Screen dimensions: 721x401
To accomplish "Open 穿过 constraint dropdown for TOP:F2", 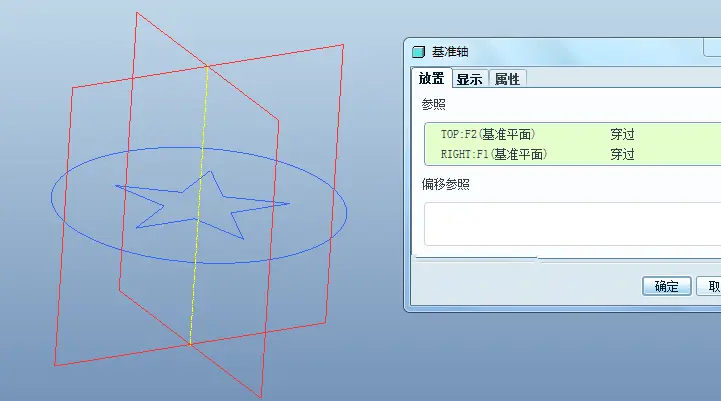I will pos(623,134).
